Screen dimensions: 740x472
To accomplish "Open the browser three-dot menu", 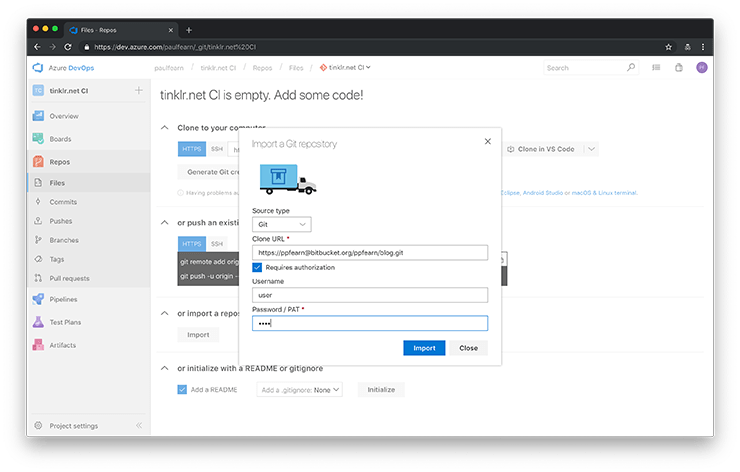I will [703, 47].
